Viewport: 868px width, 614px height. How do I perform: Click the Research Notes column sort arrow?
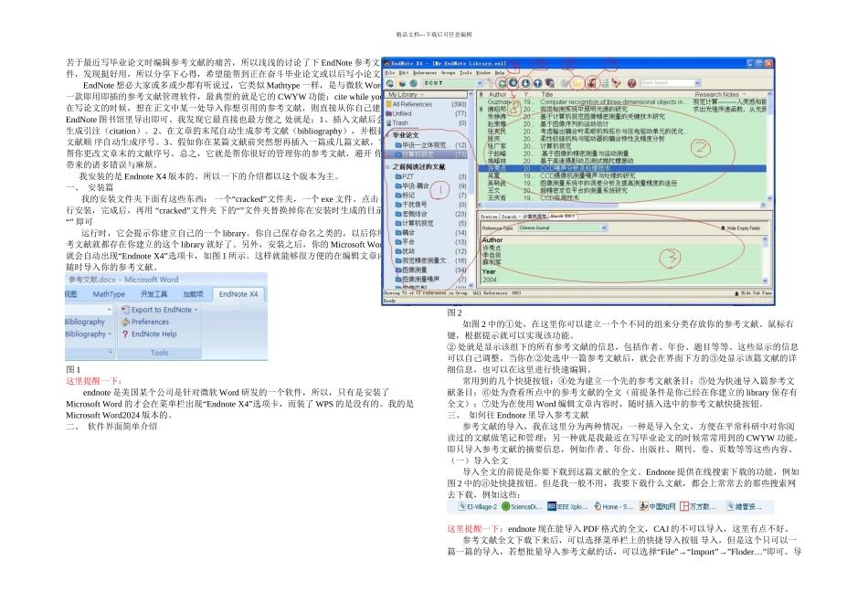[x=744, y=95]
